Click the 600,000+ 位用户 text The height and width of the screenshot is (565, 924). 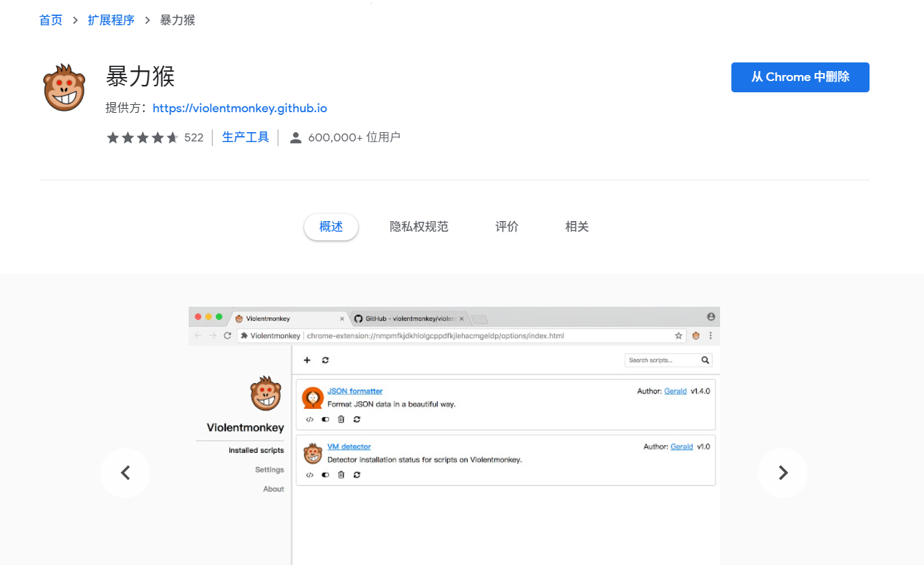[x=354, y=137]
